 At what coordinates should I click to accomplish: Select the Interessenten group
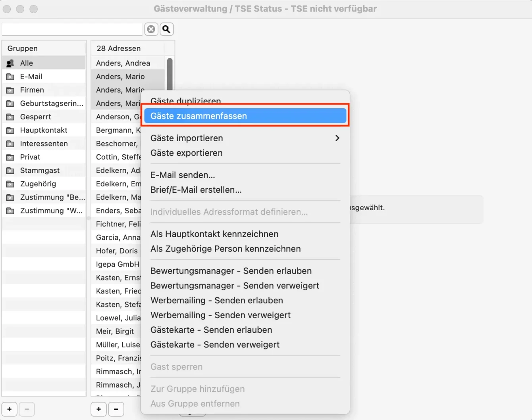(x=44, y=144)
